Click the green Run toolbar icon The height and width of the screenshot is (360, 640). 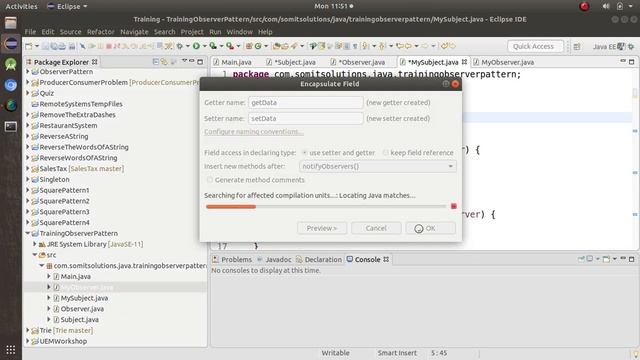pos(196,46)
